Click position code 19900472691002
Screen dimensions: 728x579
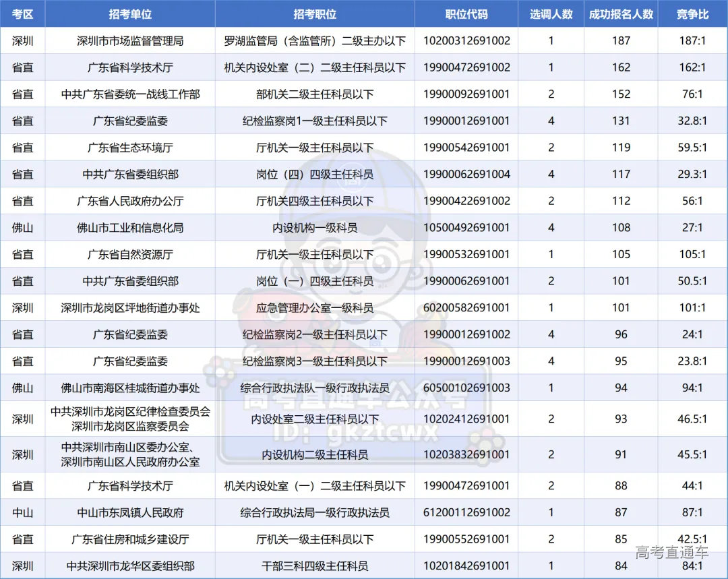[x=466, y=67]
